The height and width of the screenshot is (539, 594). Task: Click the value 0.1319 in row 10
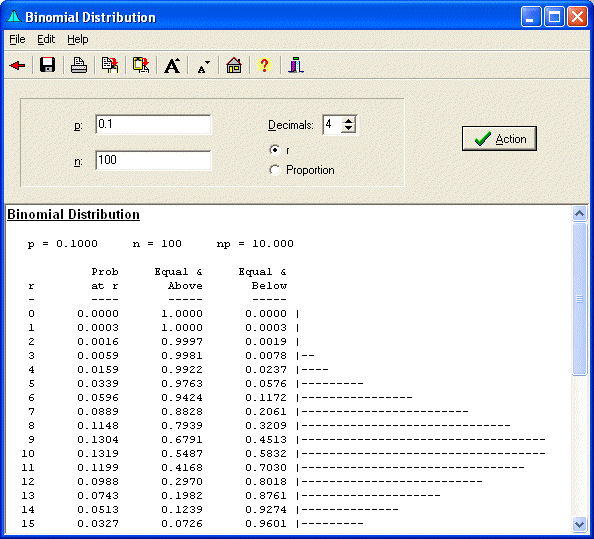98,454
